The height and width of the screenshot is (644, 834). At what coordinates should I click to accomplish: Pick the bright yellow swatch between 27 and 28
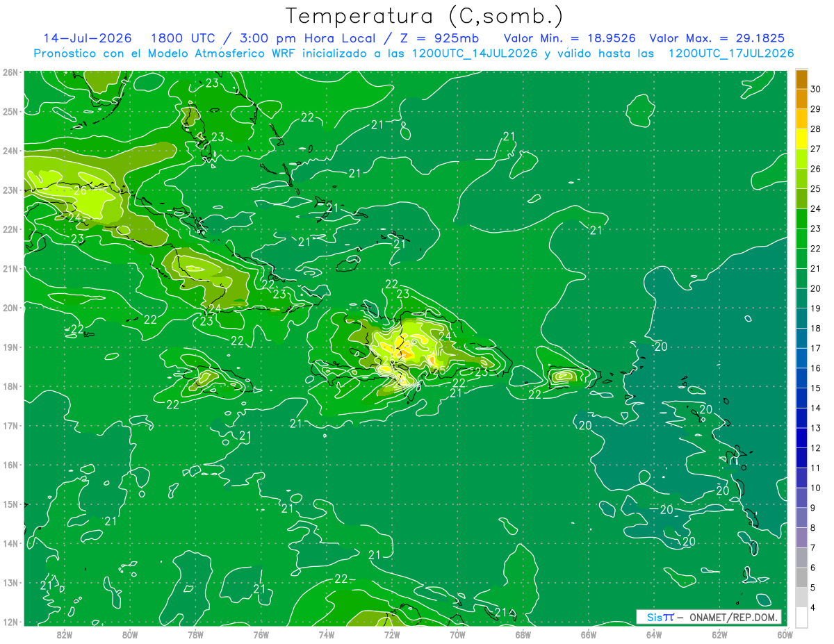pyautogui.click(x=801, y=139)
